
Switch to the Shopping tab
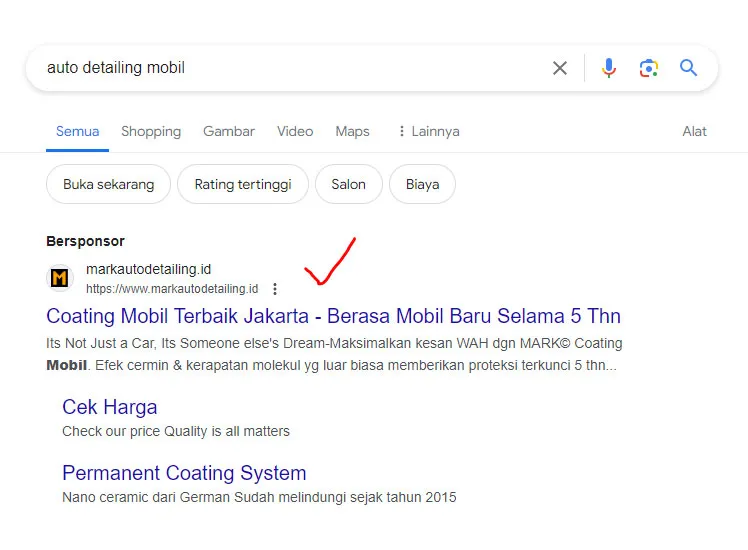(151, 131)
